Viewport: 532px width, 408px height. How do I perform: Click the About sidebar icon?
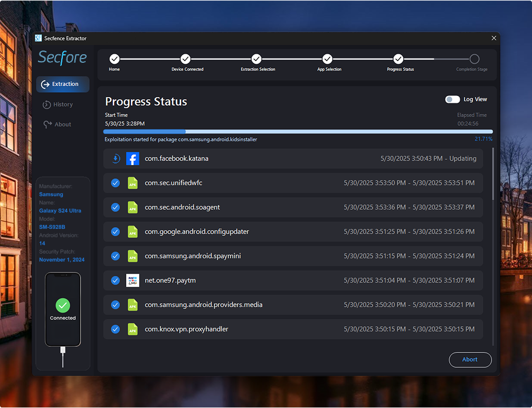[x=47, y=125]
